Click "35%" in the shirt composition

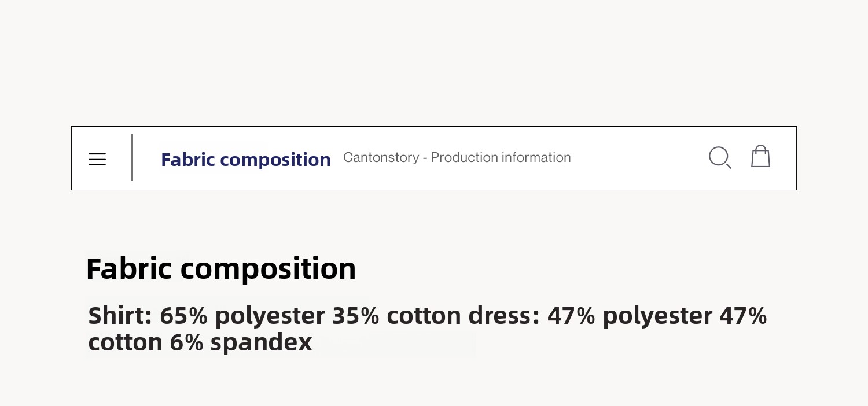tap(356, 316)
